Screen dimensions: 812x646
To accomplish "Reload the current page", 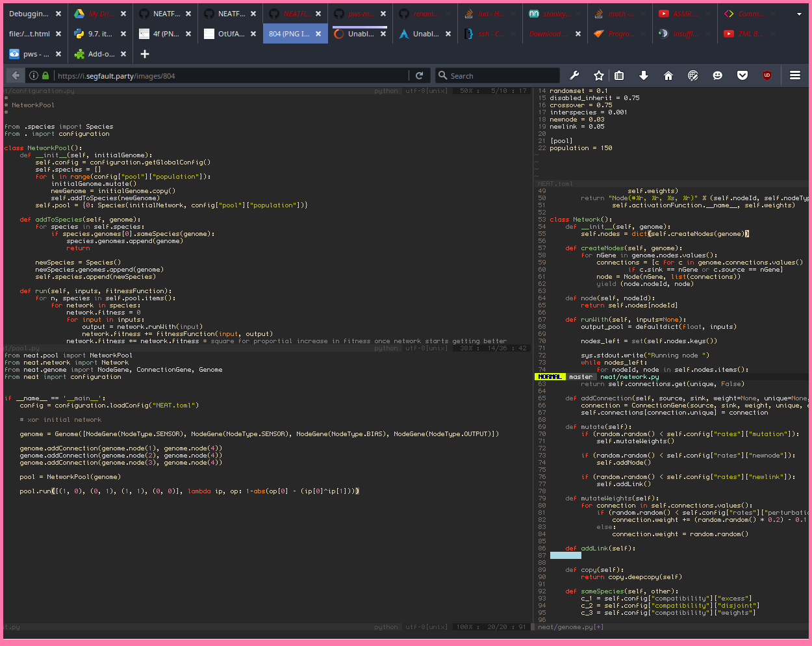I will (x=419, y=75).
